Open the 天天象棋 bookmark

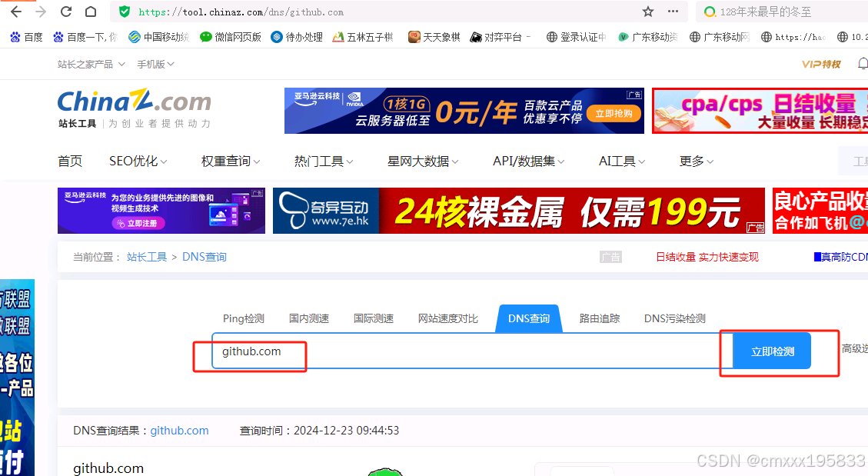pyautogui.click(x=434, y=37)
